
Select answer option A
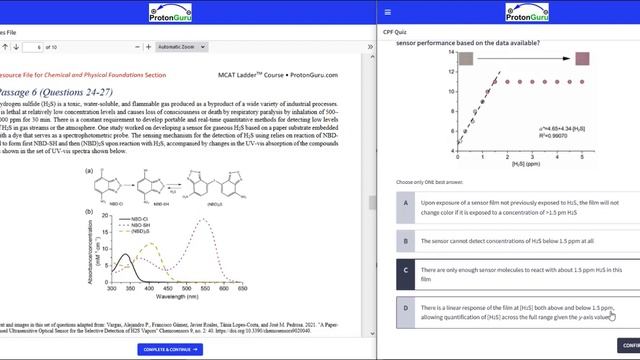pos(518,207)
